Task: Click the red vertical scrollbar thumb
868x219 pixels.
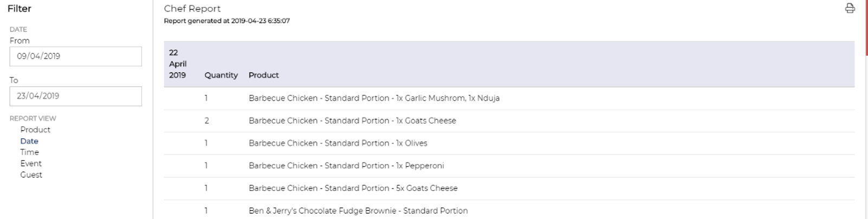Action: click(x=866, y=27)
